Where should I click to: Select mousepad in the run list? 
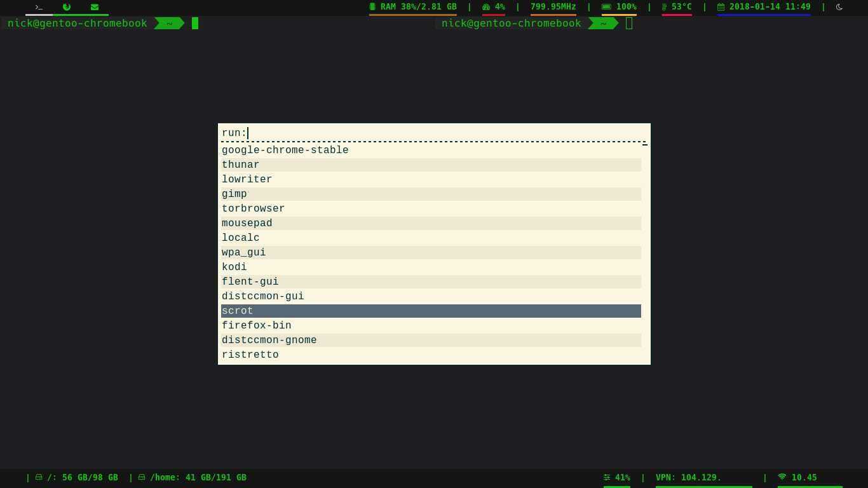(431, 223)
